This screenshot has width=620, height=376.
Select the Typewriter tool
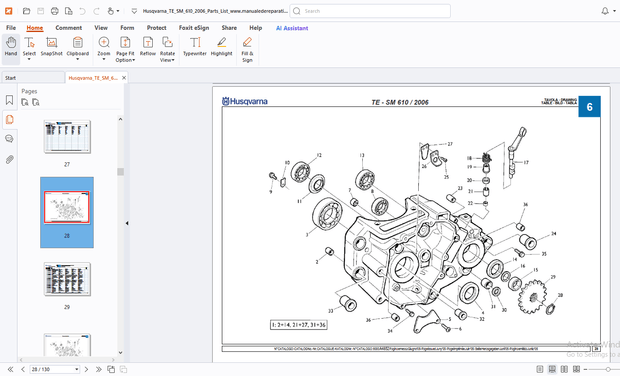(x=195, y=47)
